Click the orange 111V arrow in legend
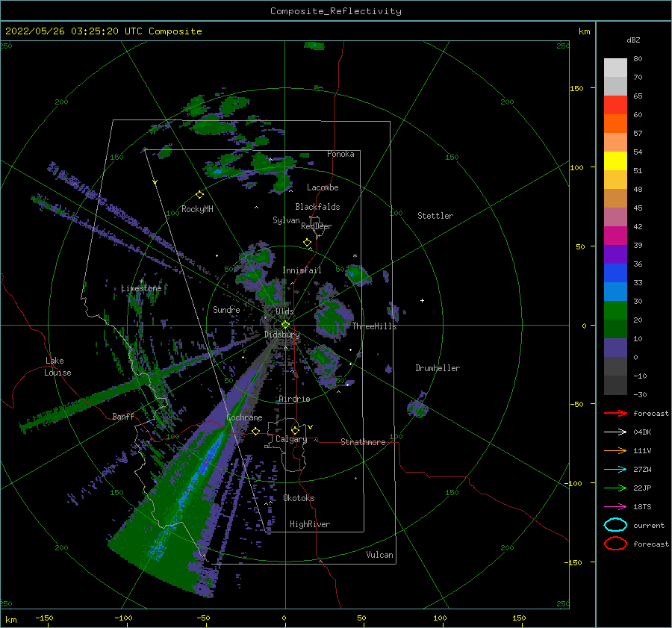The image size is (672, 628). coord(615,450)
